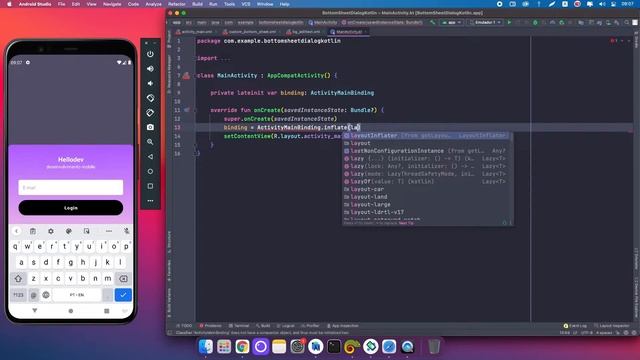
Task: Open Terminal from the dock
Action: (x=334, y=347)
